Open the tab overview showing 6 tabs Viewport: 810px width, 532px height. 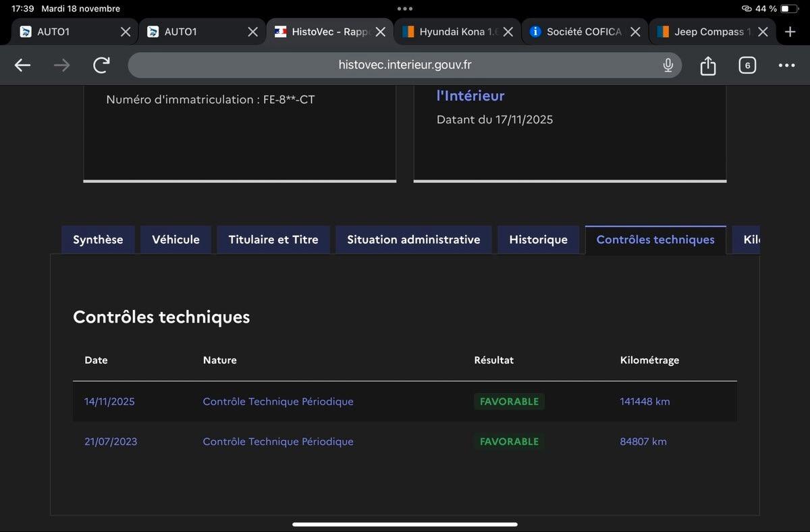(747, 65)
